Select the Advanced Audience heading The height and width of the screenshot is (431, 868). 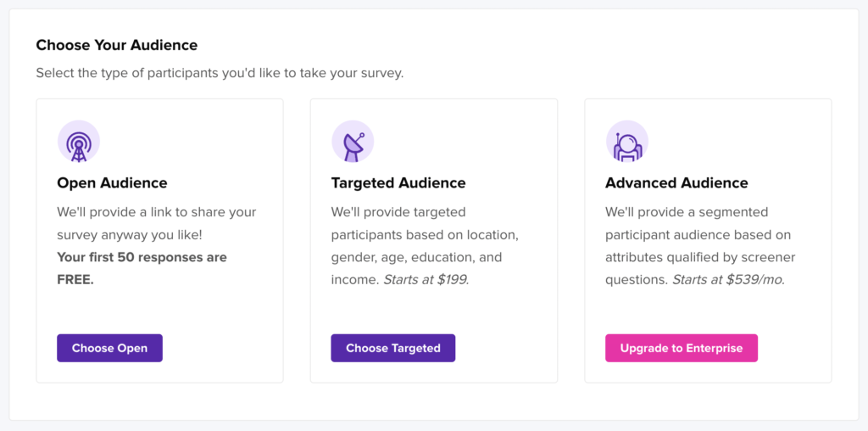[x=676, y=182]
